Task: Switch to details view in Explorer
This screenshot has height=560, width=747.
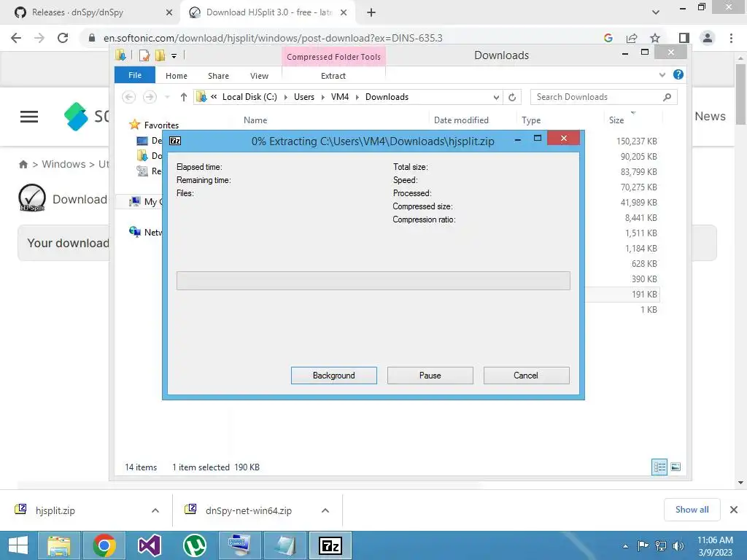Action: pos(659,467)
